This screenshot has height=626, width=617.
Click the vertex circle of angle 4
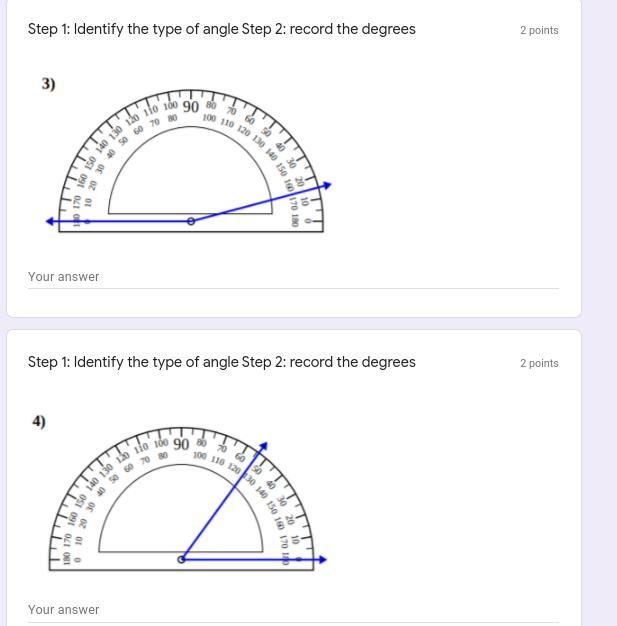point(181,559)
